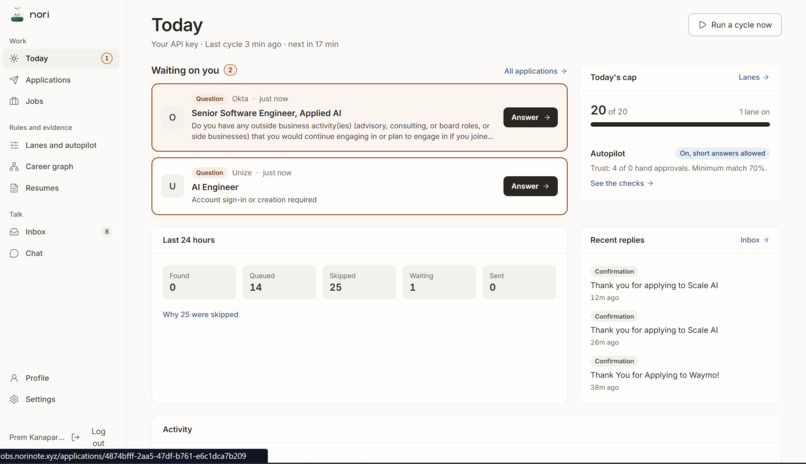Click the Skipped 25 stat tile
The height and width of the screenshot is (464, 806).
pyautogui.click(x=359, y=282)
